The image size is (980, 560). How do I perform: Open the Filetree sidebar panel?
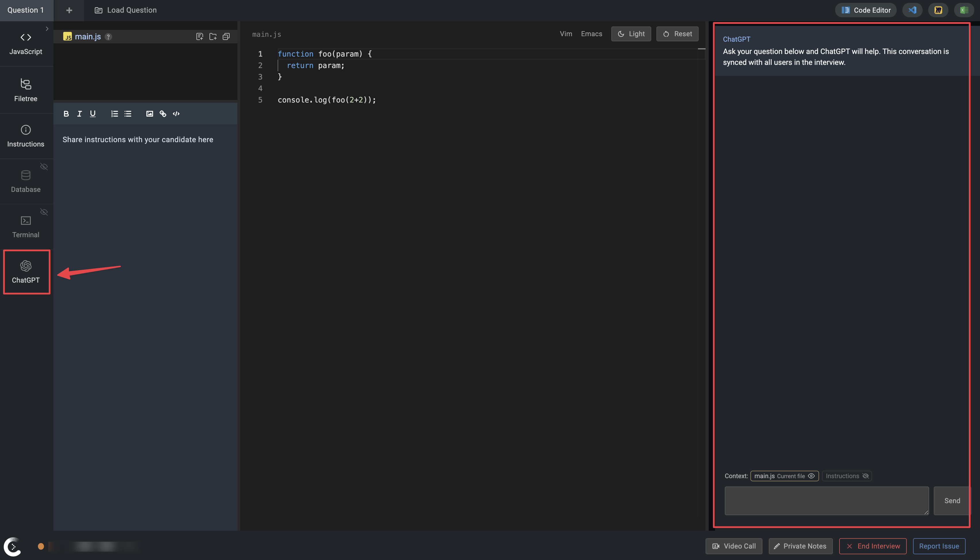(26, 90)
